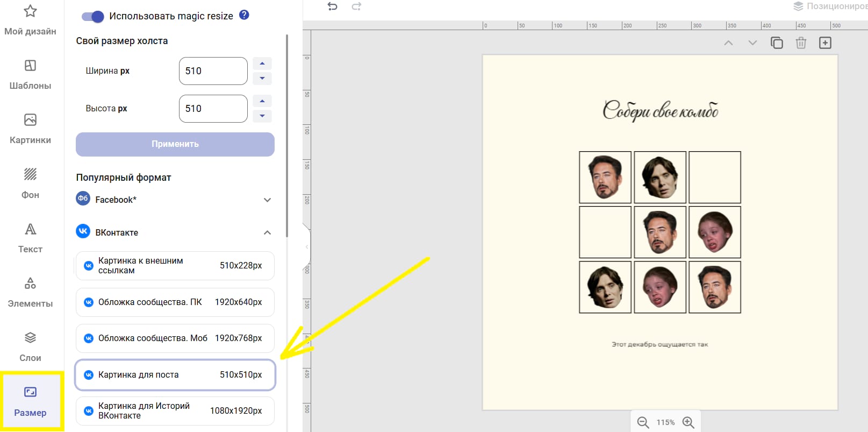Expand the Facebook format list

coord(267,200)
